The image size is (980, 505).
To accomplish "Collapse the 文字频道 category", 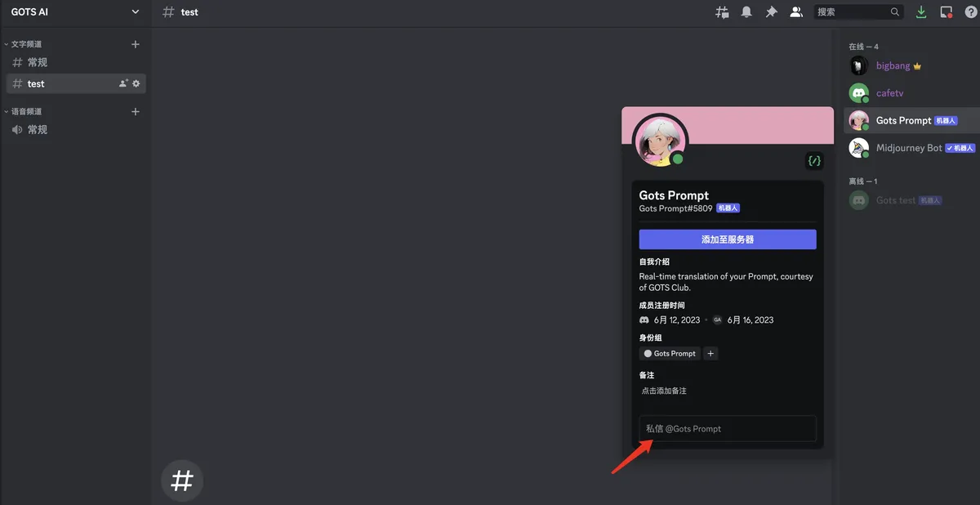I will click(26, 44).
